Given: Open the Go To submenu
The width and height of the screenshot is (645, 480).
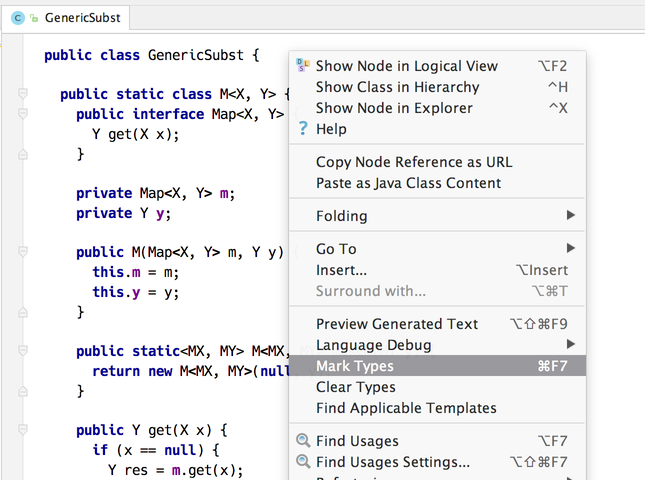Looking at the screenshot, I should pos(438,249).
